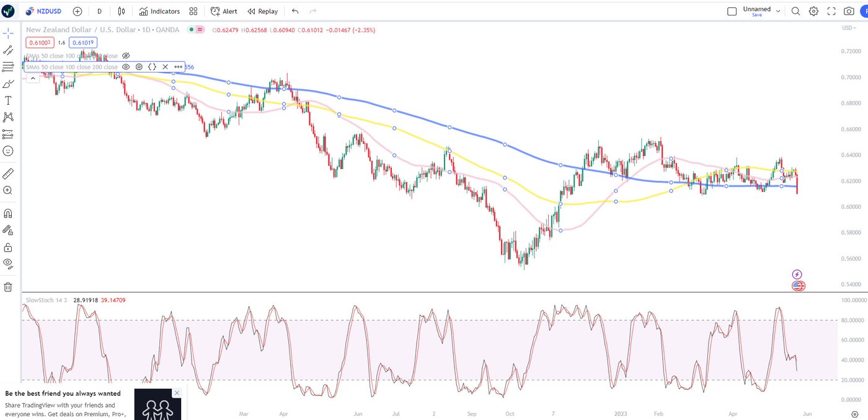This screenshot has height=420, width=868.
Task: Open candlestick chart style selector
Action: click(122, 11)
